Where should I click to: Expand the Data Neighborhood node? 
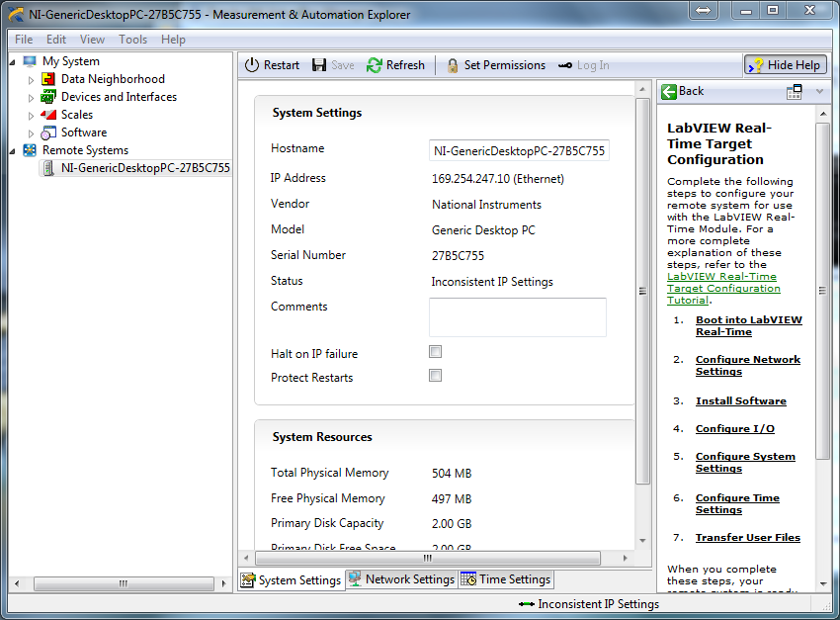(31, 79)
